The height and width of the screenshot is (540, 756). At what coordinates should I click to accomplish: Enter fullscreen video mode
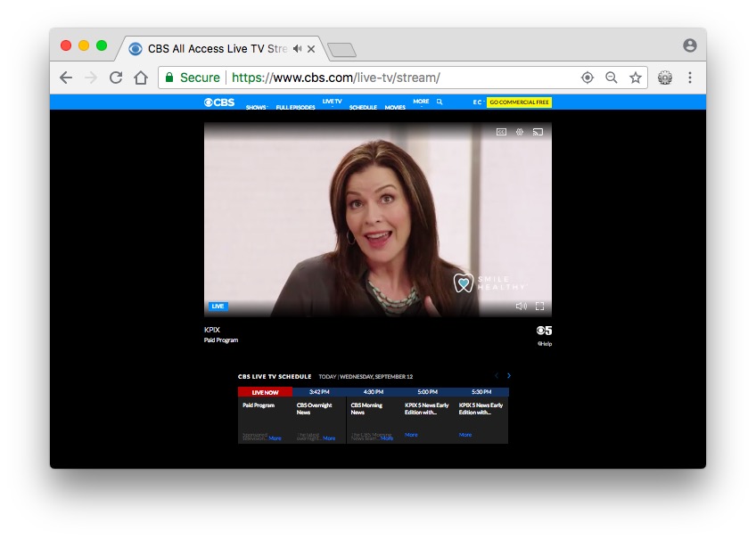(540, 306)
